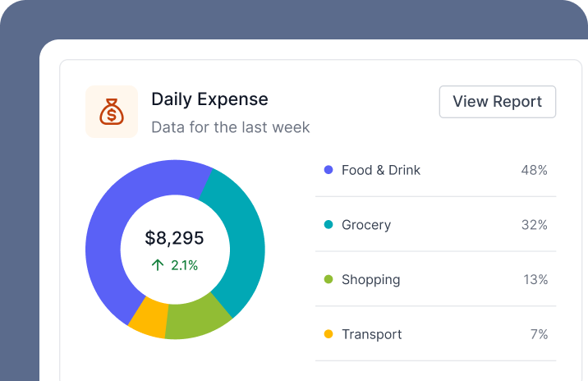Click the blue Food & Drink legend dot

point(328,170)
